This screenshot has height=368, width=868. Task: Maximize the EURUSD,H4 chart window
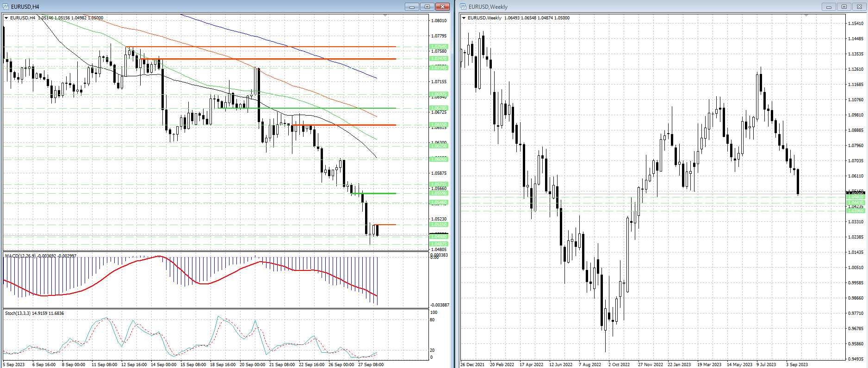pyautogui.click(x=427, y=6)
